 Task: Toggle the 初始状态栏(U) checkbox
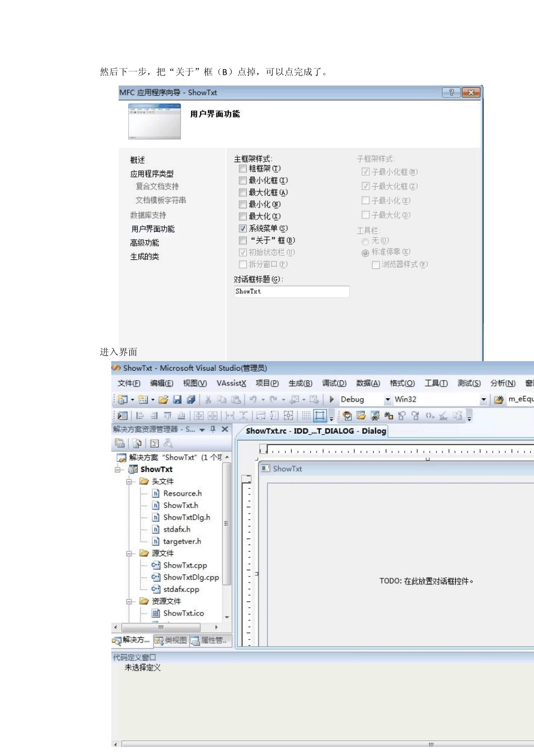click(x=243, y=253)
